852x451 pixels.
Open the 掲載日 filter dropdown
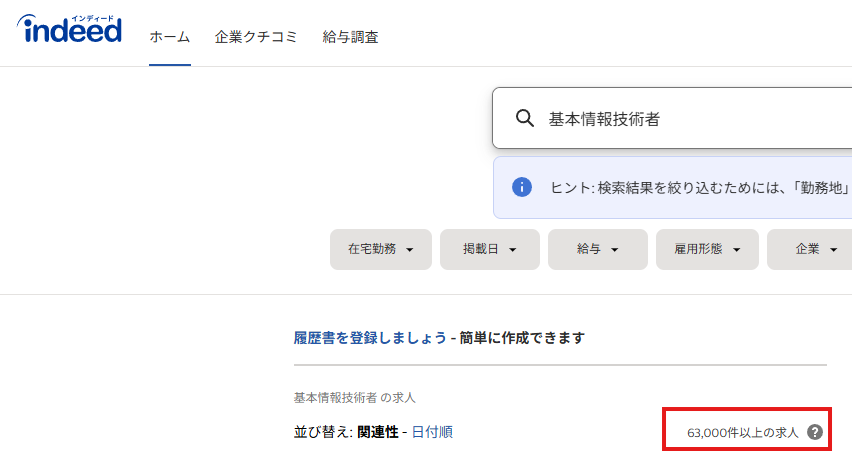click(x=490, y=249)
